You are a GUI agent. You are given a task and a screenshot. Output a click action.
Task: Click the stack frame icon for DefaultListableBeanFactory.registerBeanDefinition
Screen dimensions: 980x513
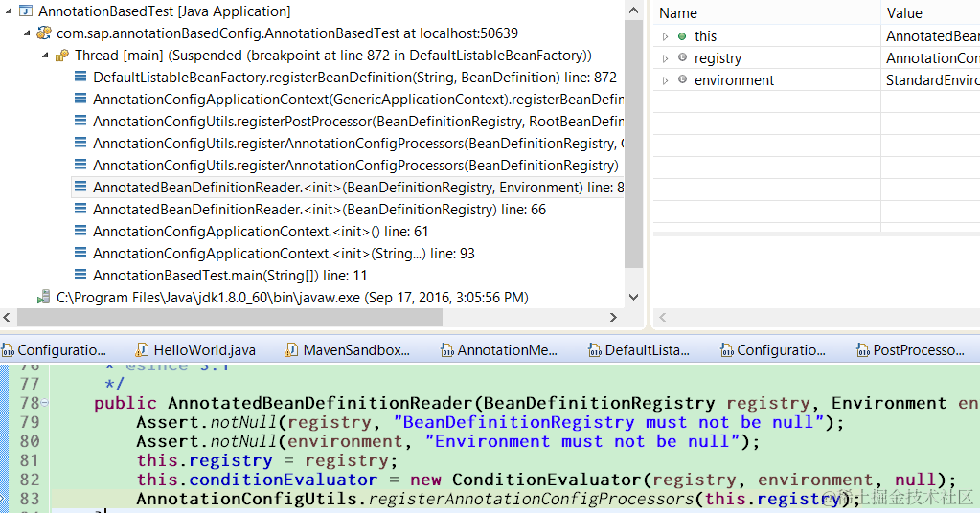click(80, 77)
